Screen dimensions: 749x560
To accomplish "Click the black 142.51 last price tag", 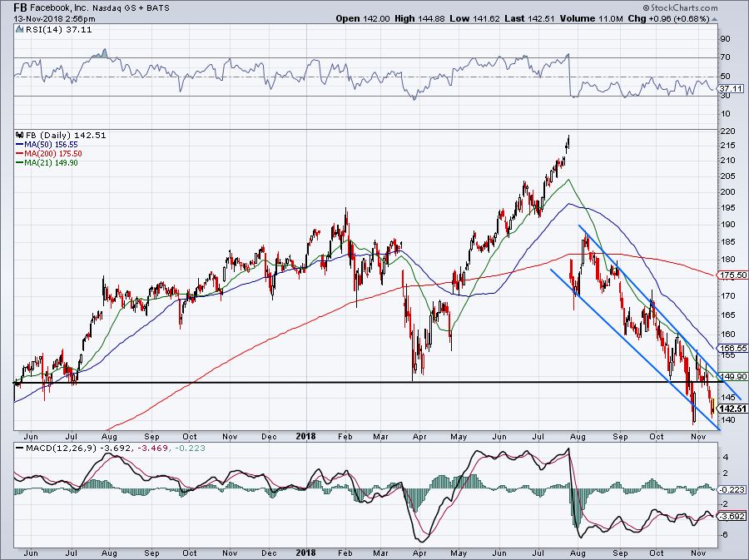I will pos(732,409).
